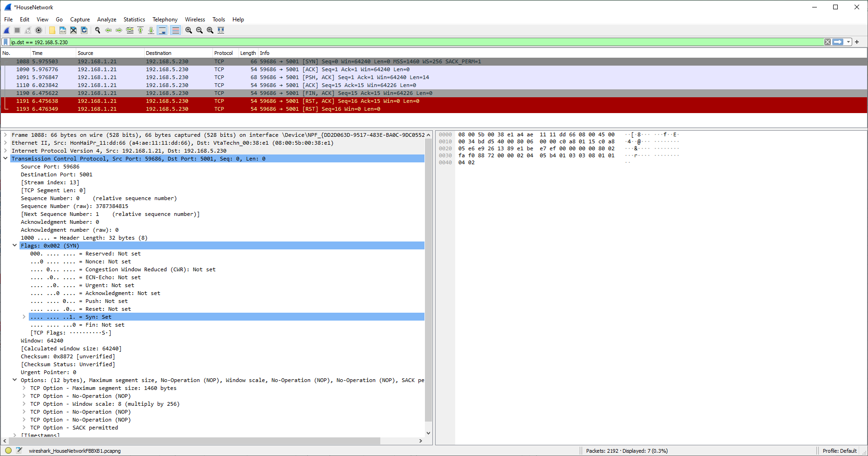
Task: Find a packet with the magnifier icon
Action: click(98, 30)
